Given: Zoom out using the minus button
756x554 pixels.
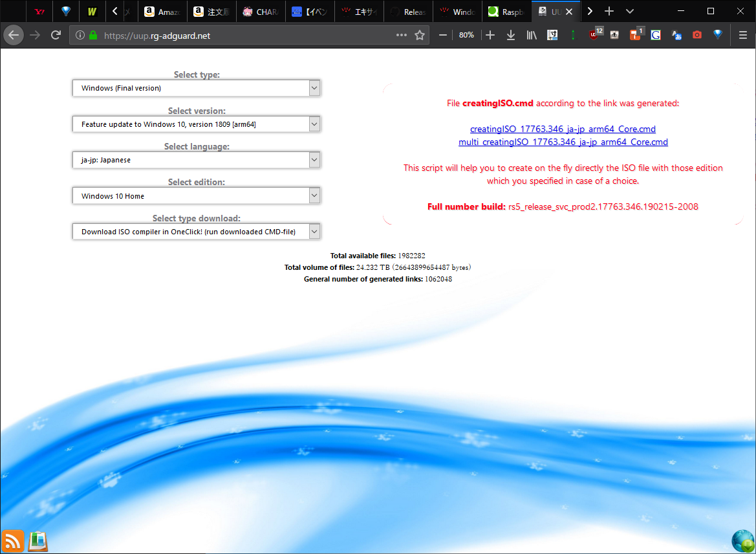Looking at the screenshot, I should [442, 35].
